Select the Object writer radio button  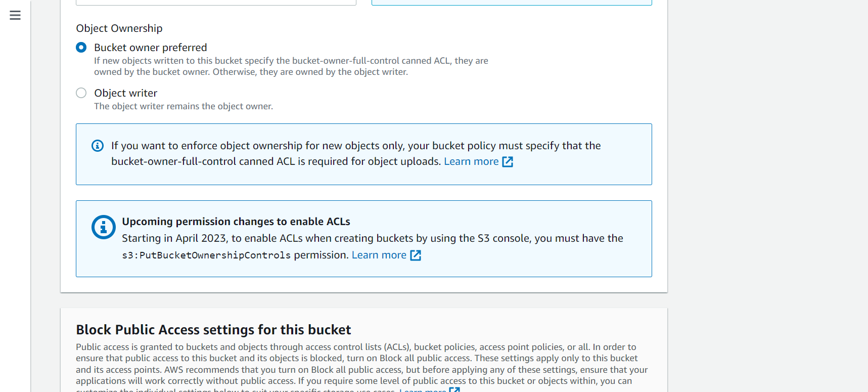[x=81, y=93]
